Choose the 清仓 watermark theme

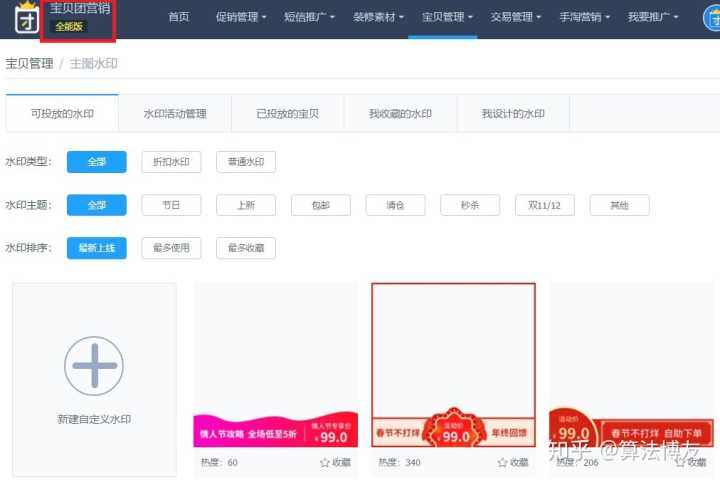395,205
